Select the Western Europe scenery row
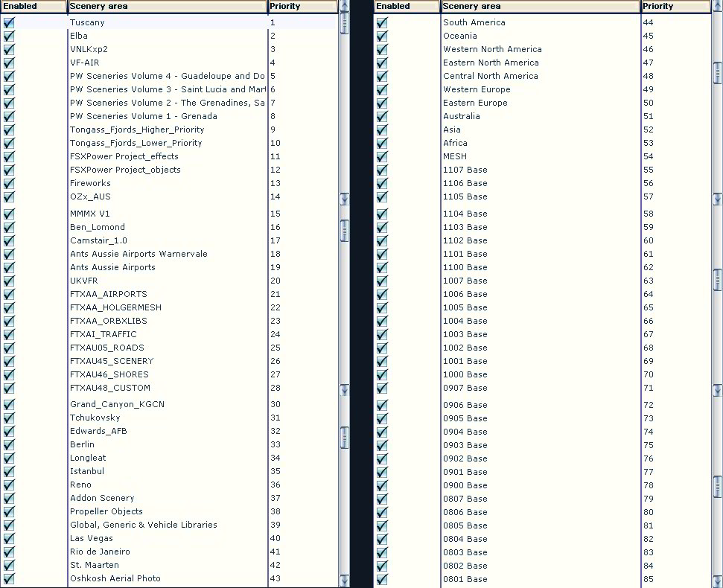Image resolution: width=723 pixels, height=588 pixels. coord(477,89)
